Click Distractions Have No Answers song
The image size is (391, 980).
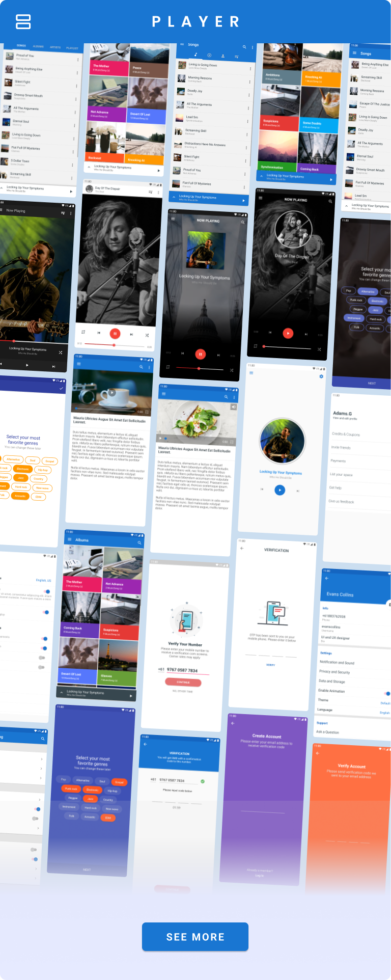click(210, 145)
